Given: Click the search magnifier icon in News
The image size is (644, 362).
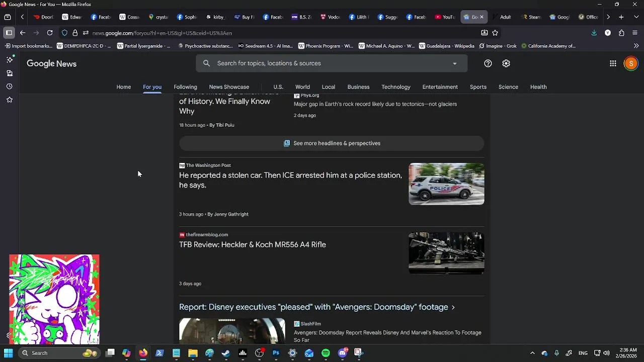Looking at the screenshot, I should pos(206,63).
